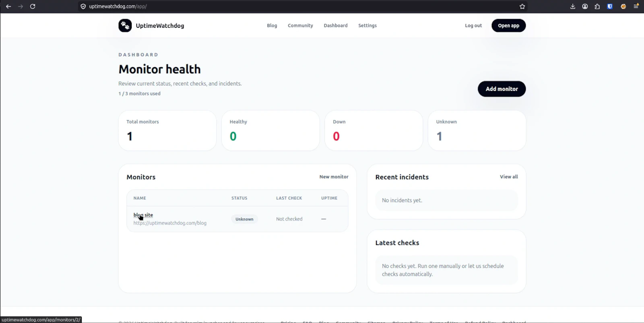Click the orange round extension icon
Viewport: 644px width, 323px height.
pos(623,6)
